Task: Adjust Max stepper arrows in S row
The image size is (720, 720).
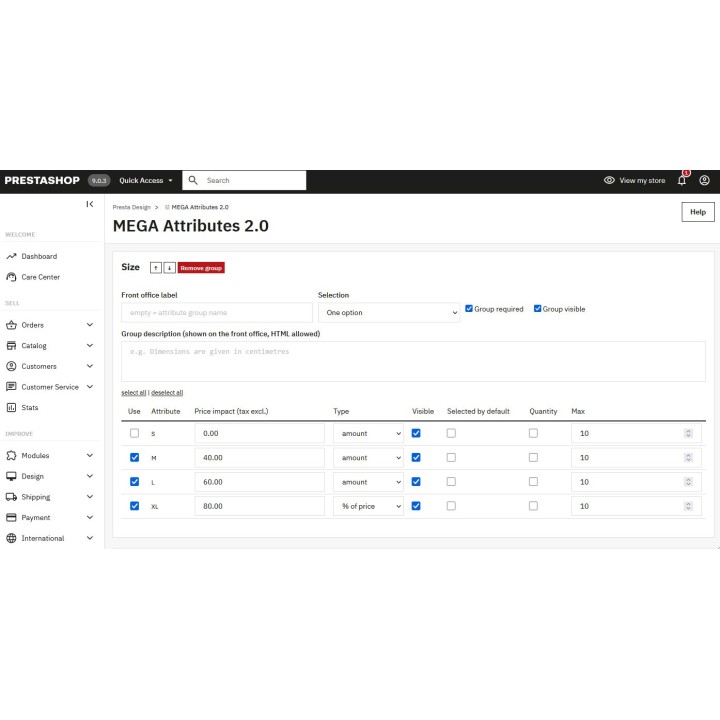Action: pyautogui.click(x=688, y=433)
